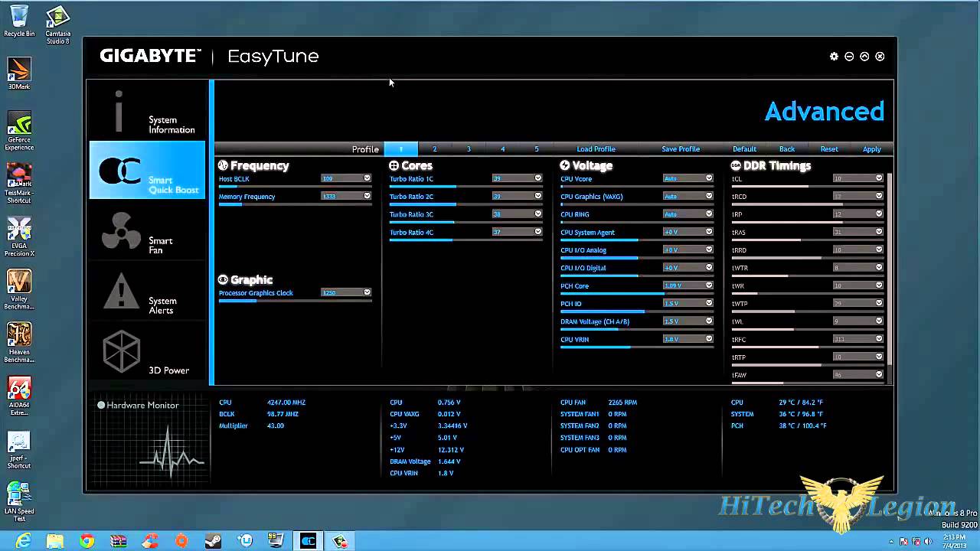Open Uplay from the taskbar
Image resolution: width=980 pixels, height=551 pixels.
(x=245, y=541)
